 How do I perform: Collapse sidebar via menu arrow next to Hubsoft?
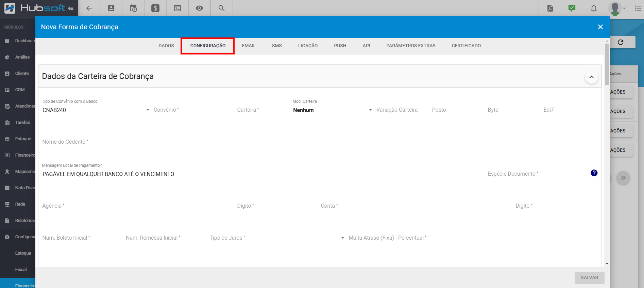click(71, 8)
